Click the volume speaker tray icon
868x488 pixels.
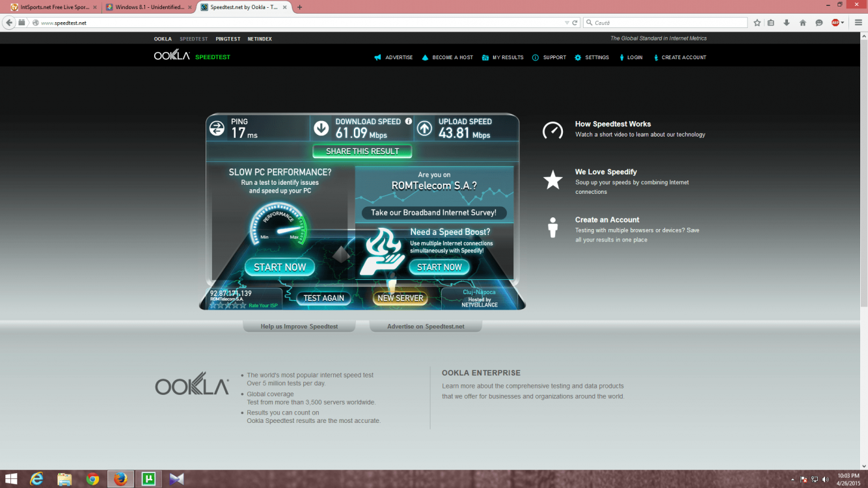coord(826,480)
